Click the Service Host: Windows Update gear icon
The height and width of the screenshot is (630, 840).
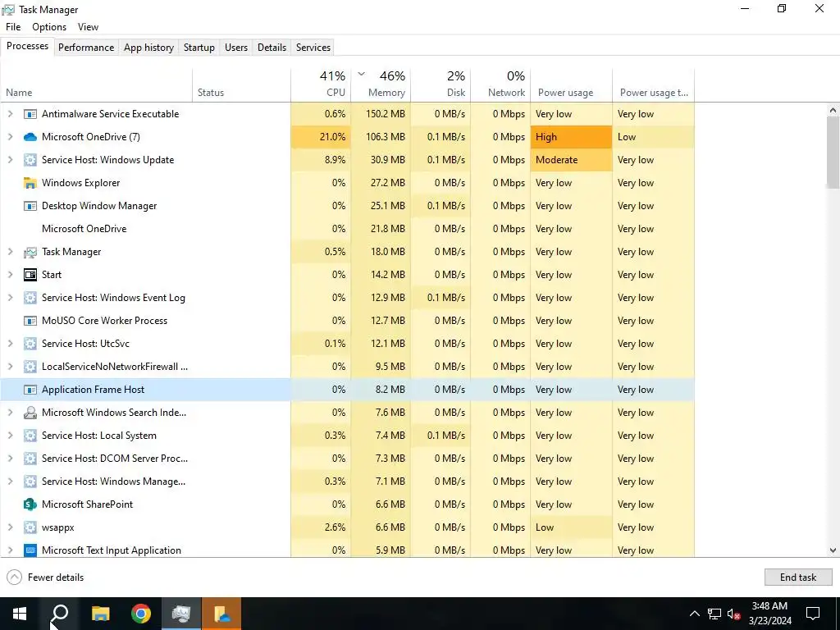(x=30, y=160)
